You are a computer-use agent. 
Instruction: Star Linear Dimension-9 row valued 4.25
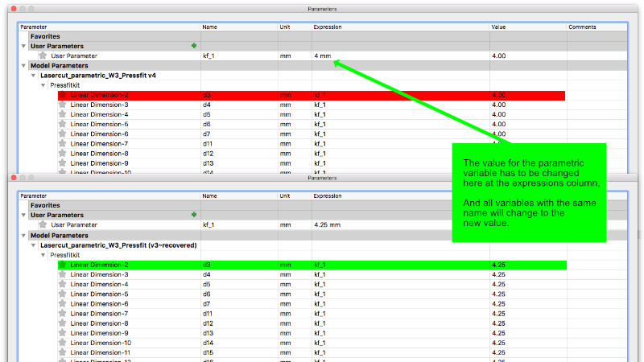pyautogui.click(x=63, y=333)
